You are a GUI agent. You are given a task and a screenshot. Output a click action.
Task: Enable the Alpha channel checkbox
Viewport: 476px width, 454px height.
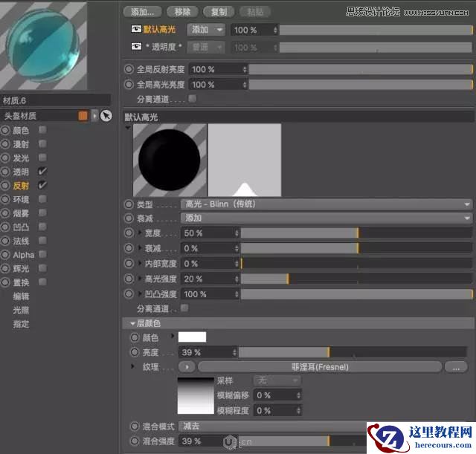[42, 254]
